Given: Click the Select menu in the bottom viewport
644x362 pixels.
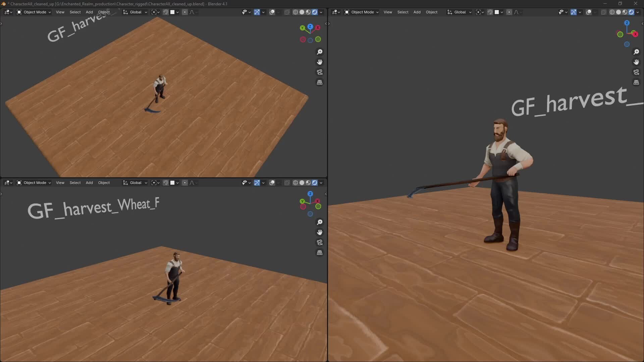Looking at the screenshot, I should [75, 183].
